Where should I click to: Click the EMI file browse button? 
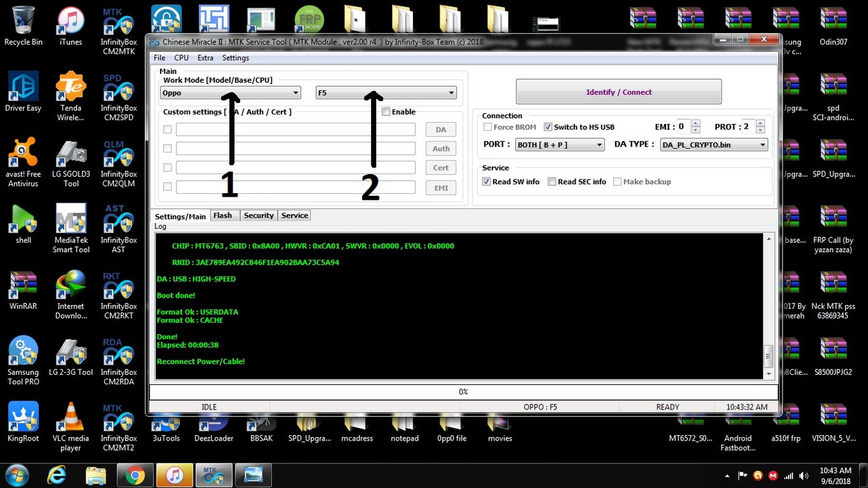click(441, 188)
